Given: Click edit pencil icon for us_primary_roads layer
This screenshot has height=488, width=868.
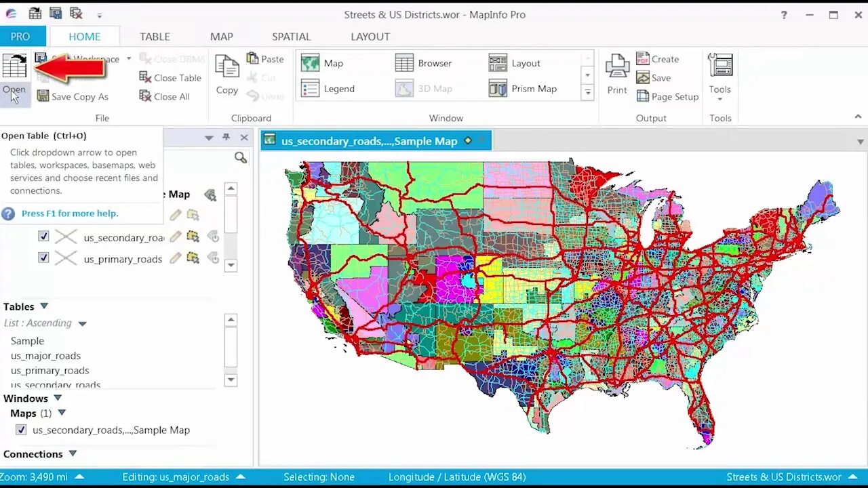Looking at the screenshot, I should 176,258.
